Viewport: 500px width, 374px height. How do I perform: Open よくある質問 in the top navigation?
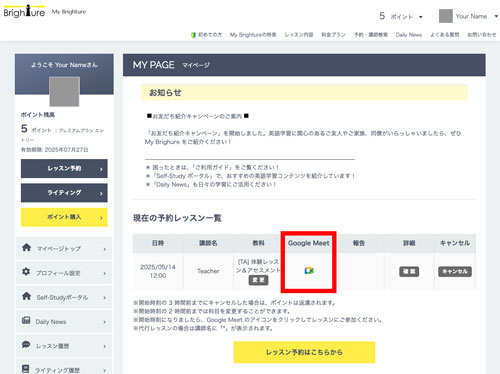(x=444, y=35)
